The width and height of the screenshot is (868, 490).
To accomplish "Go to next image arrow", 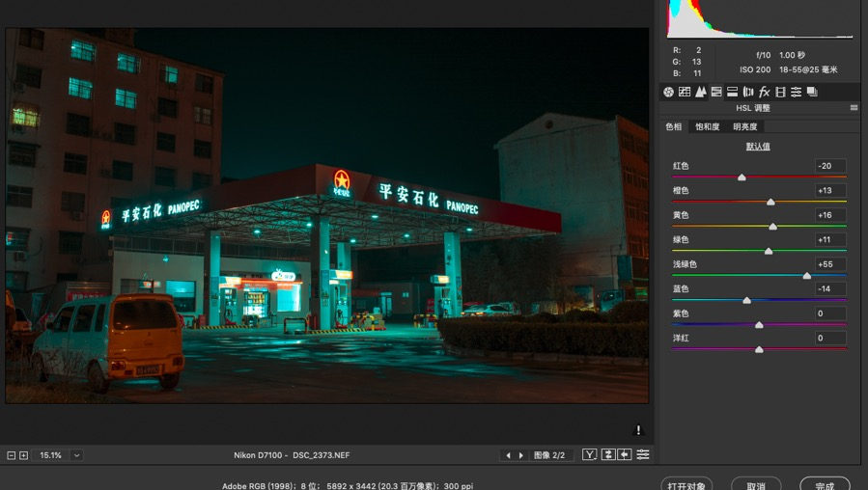I will (x=521, y=455).
